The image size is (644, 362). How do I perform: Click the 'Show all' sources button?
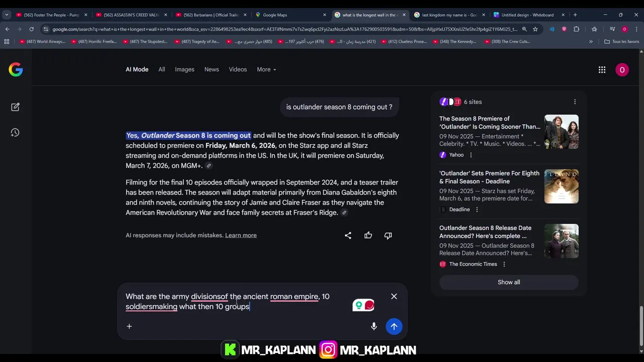coord(509,282)
